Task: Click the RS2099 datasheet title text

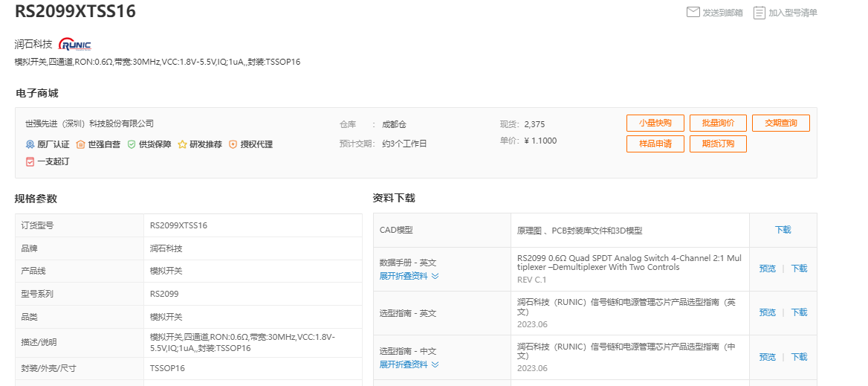Action: [629, 263]
